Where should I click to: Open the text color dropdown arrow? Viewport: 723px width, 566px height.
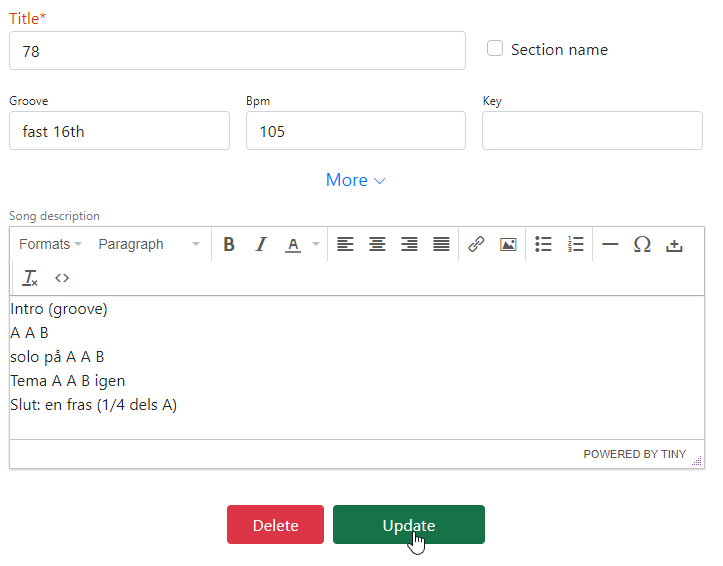(316, 244)
